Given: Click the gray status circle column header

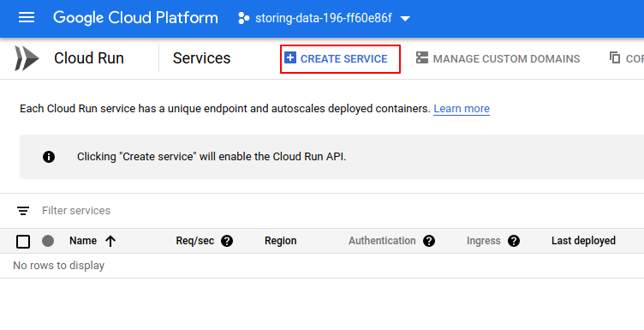Looking at the screenshot, I should pyautogui.click(x=48, y=241).
